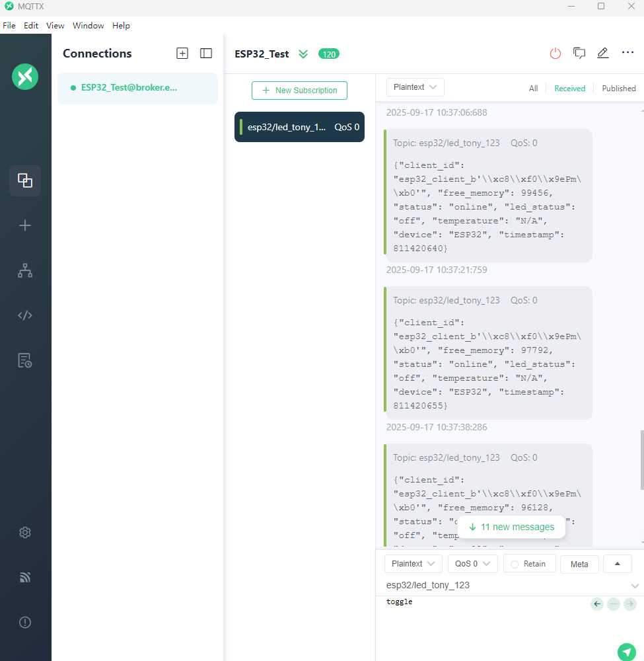
Task: Open new window chat icon
Action: point(579,53)
